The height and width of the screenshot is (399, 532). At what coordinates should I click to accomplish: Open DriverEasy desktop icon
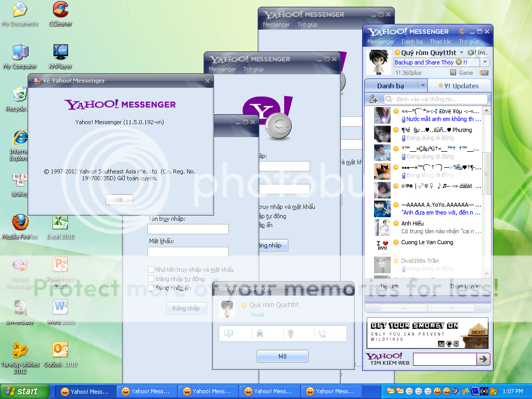click(x=20, y=312)
